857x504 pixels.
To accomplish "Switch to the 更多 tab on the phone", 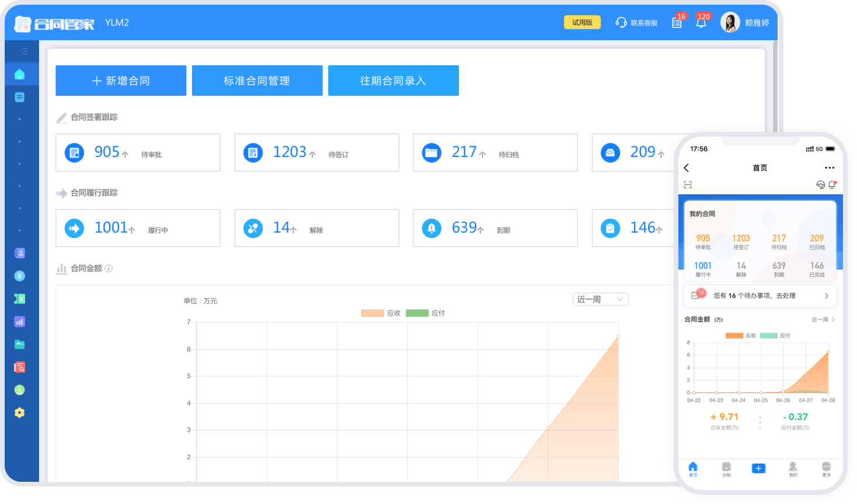I will point(826,470).
